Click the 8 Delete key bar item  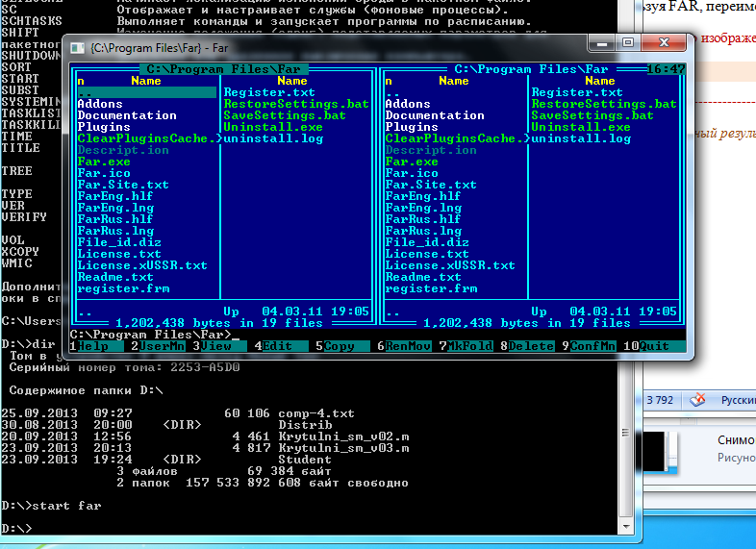[x=527, y=346]
